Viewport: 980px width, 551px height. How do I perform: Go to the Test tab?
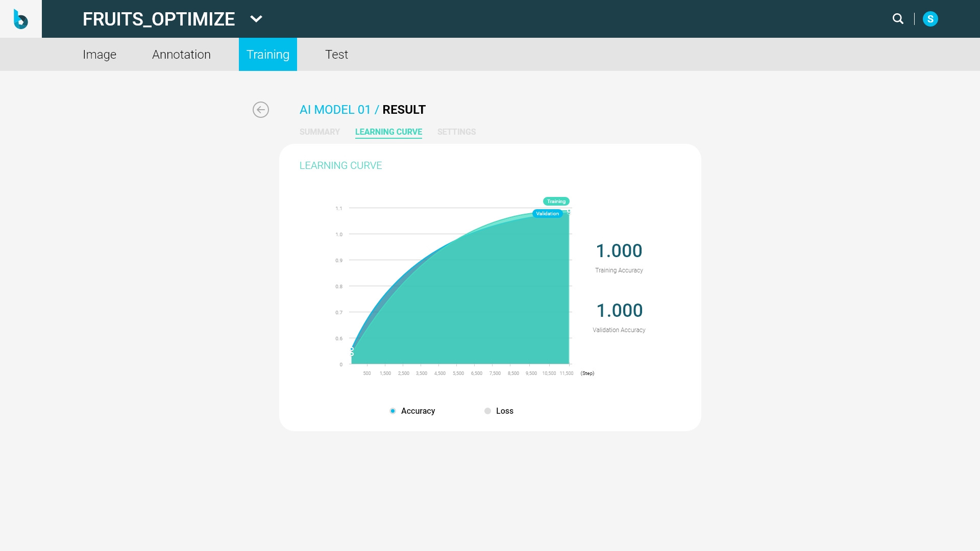click(336, 55)
